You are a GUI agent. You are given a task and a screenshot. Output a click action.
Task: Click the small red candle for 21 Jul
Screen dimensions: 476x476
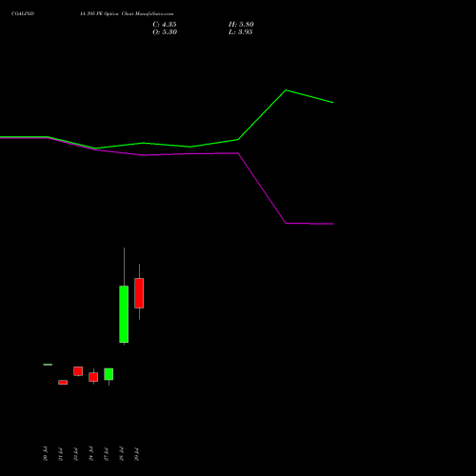point(63,383)
